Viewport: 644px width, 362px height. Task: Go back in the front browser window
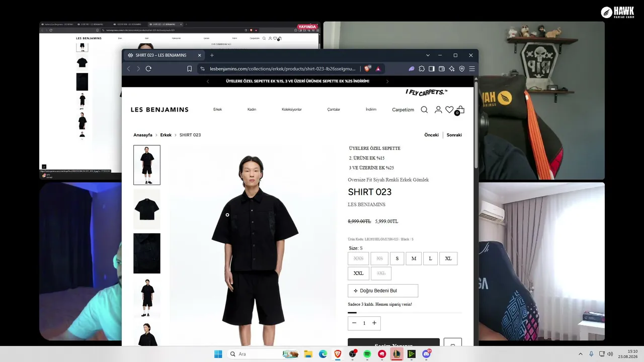click(x=129, y=69)
